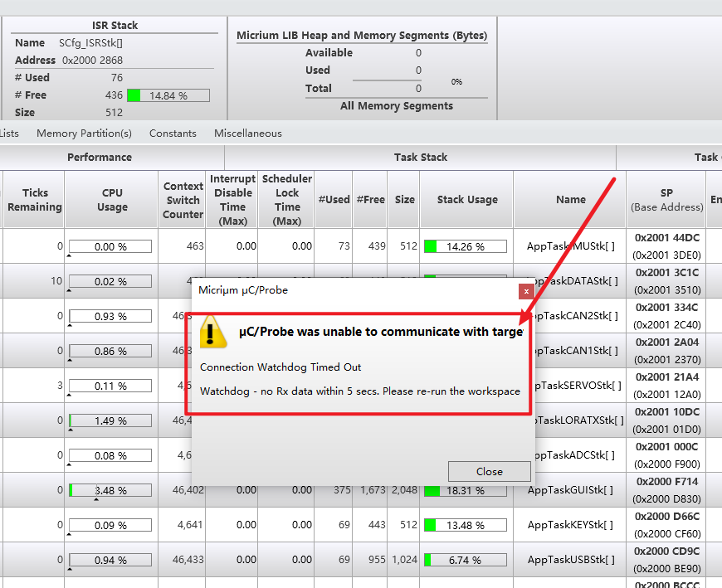Click the Connection Watchdog Timed Out message
722x588 pixels.
click(x=281, y=367)
